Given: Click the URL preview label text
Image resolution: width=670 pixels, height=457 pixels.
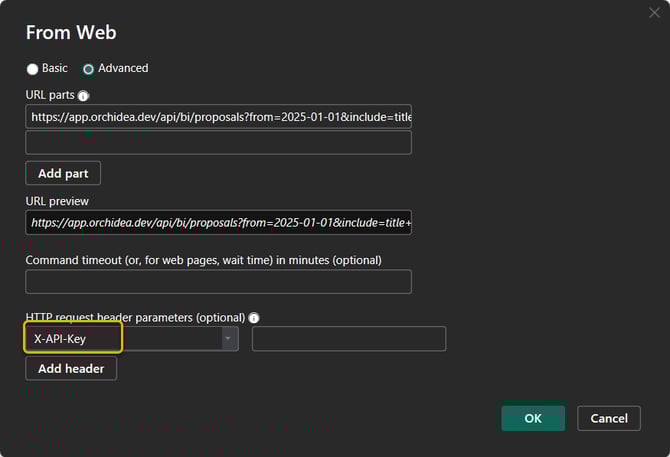Looking at the screenshot, I should 57,201.
